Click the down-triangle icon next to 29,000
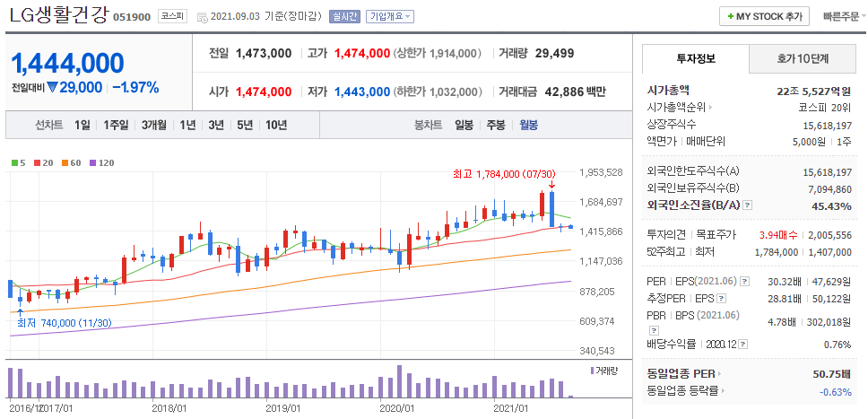The width and height of the screenshot is (868, 419). (53, 88)
